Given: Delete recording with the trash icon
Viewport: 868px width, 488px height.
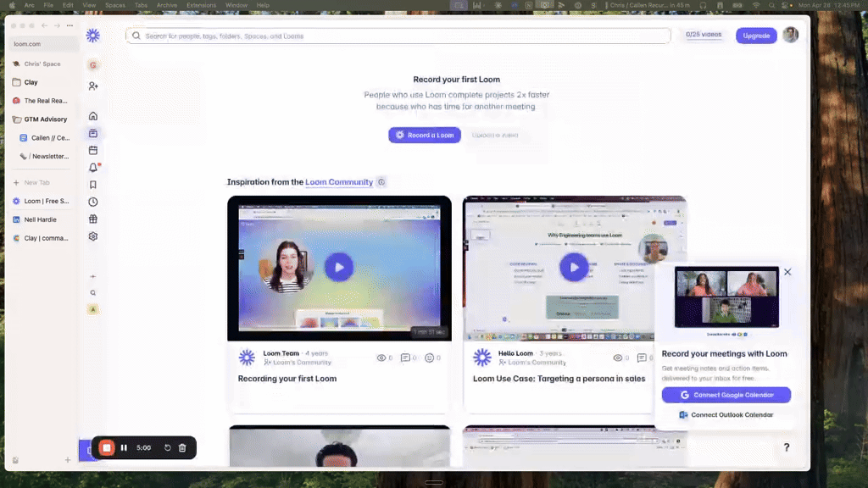Looking at the screenshot, I should coord(182,447).
